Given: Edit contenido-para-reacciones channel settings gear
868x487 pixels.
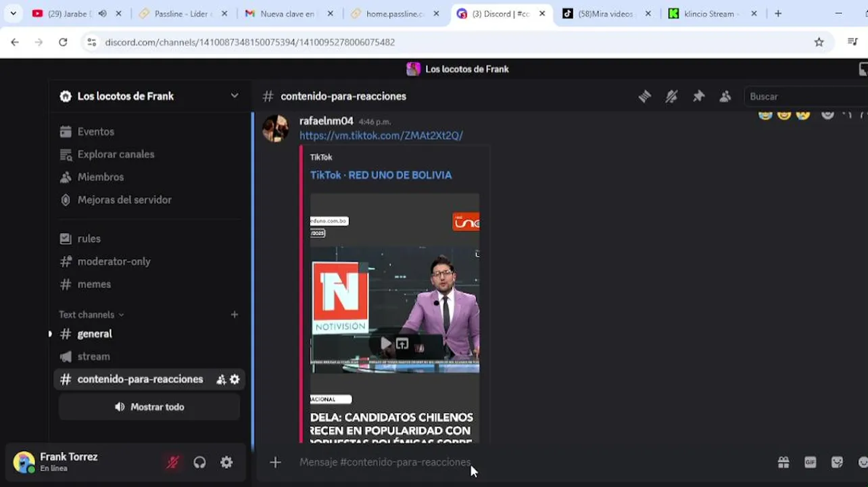Looking at the screenshot, I should [235, 379].
